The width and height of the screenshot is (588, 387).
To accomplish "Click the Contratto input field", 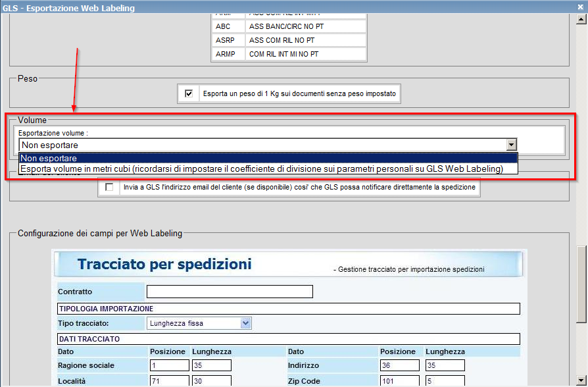I will coord(230,292).
